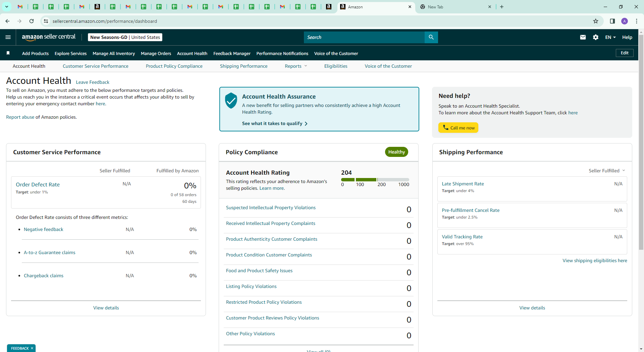The image size is (644, 352).
Task: Select the Product Policy Compliance tab
Action: point(174,66)
